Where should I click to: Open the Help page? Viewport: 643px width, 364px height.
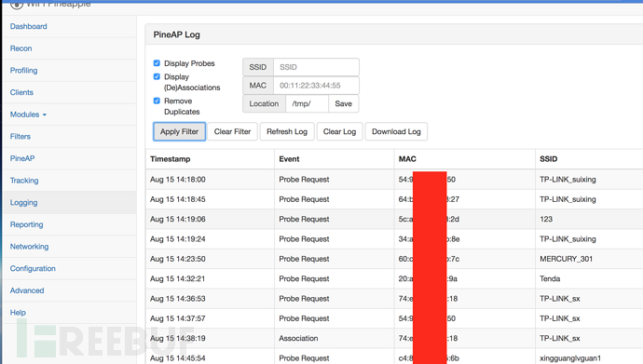point(18,313)
